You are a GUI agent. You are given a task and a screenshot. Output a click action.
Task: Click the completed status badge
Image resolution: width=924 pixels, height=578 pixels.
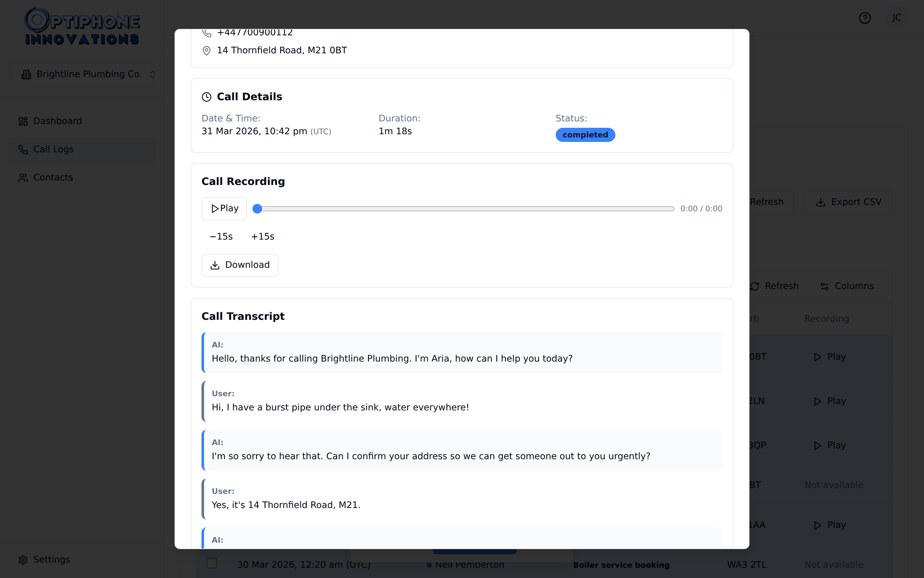tap(585, 135)
